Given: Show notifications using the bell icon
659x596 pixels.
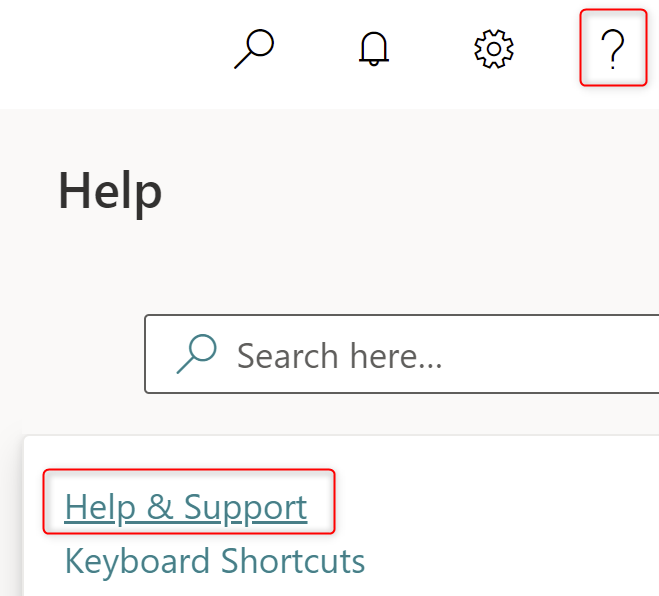Looking at the screenshot, I should click(x=373, y=48).
